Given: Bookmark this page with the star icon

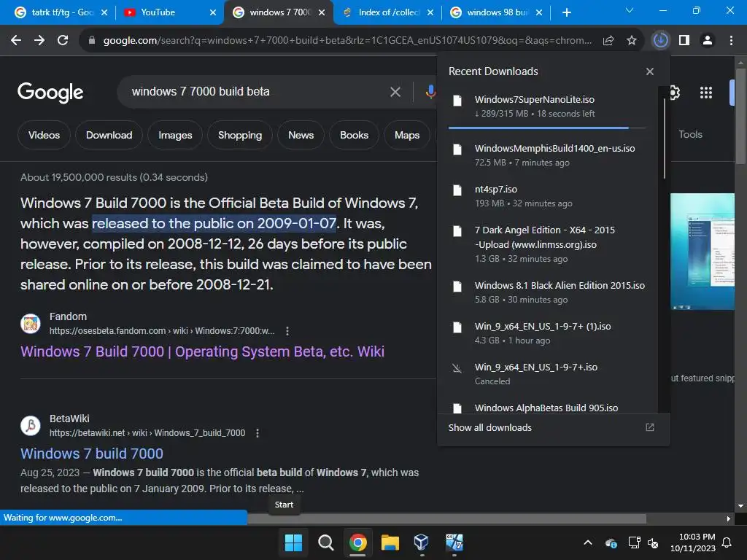Looking at the screenshot, I should [632, 41].
